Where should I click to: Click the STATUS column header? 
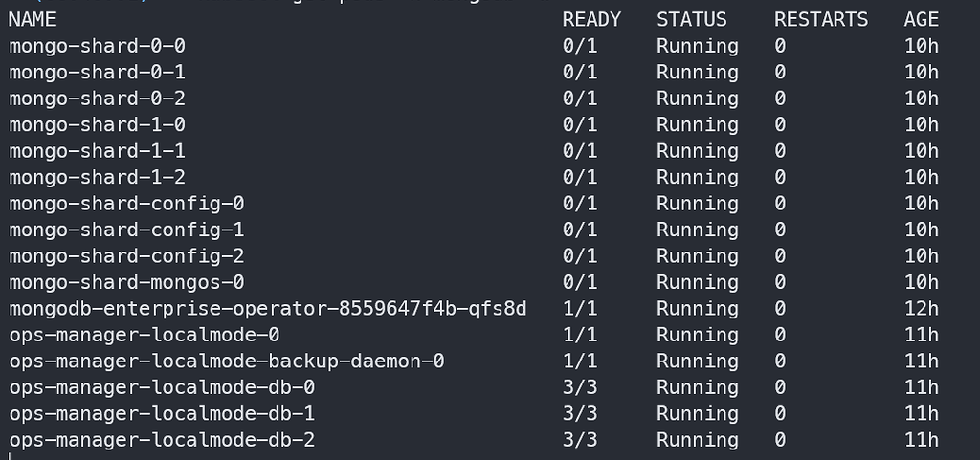(x=692, y=19)
